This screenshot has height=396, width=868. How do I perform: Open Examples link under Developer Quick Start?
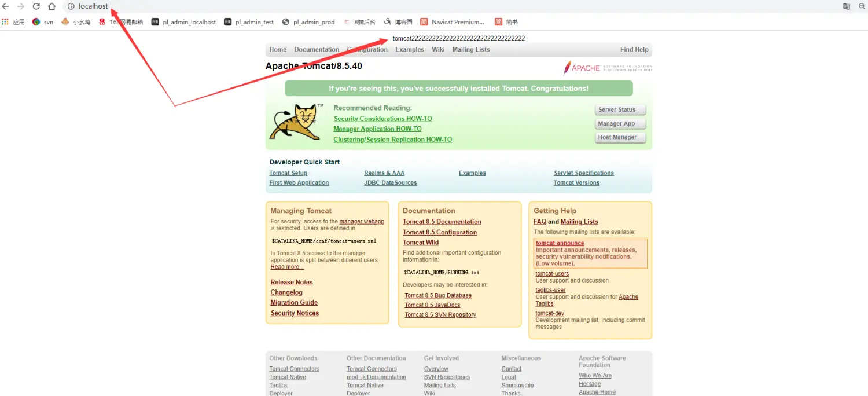pos(472,173)
